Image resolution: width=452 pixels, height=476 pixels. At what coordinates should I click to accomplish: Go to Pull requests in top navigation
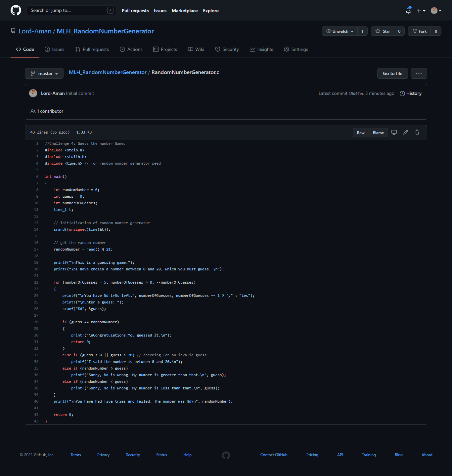[135, 11]
